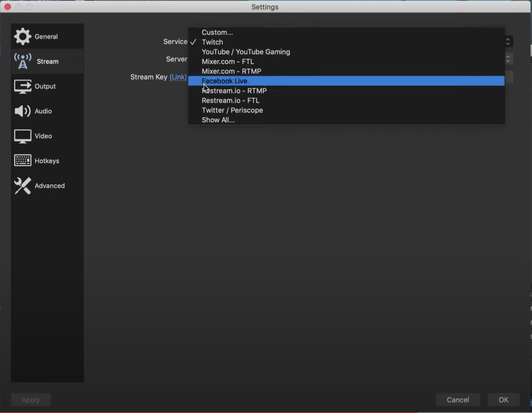Open the General settings tab
532x413 pixels.
47,36
